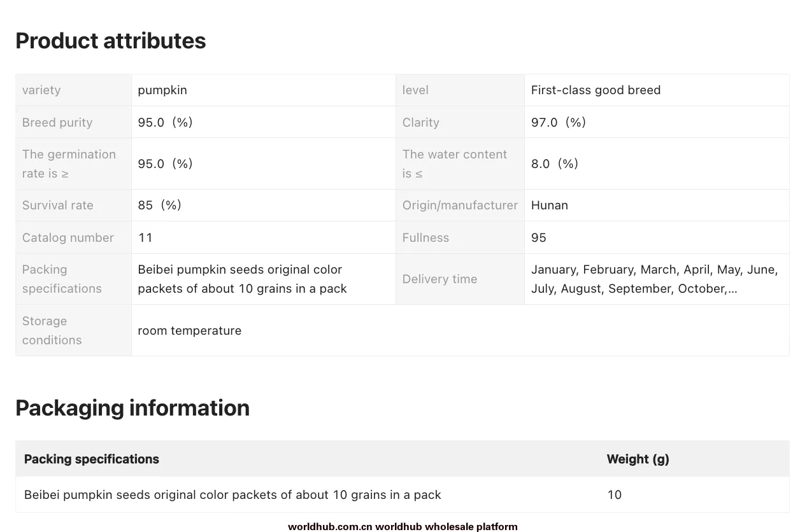Click the Product attributes heading
This screenshot has width=800, height=532.
[110, 41]
